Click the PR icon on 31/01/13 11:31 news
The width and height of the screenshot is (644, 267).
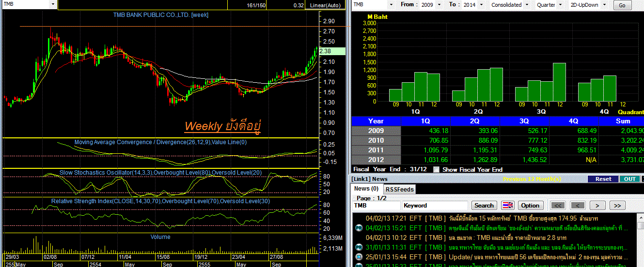(x=359, y=247)
